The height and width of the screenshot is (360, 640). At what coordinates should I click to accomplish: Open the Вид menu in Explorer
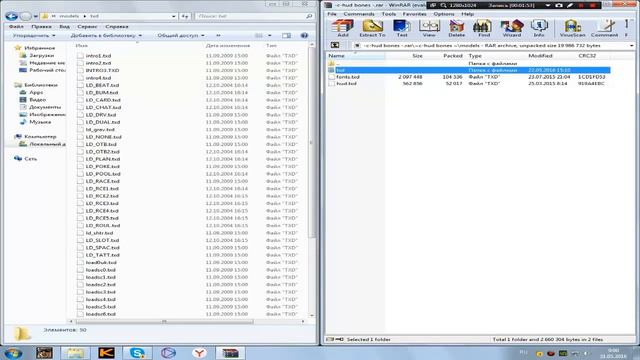[64, 27]
